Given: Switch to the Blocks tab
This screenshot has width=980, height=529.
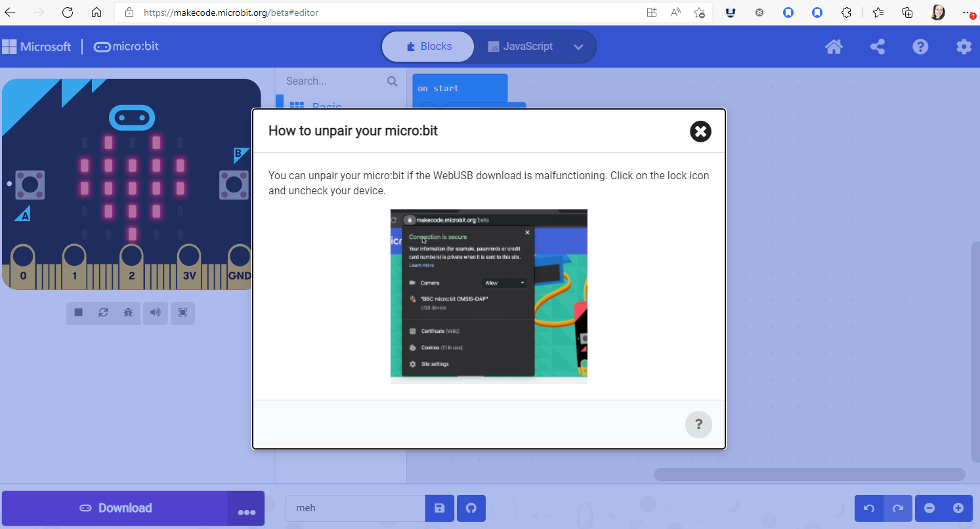Looking at the screenshot, I should tap(427, 46).
